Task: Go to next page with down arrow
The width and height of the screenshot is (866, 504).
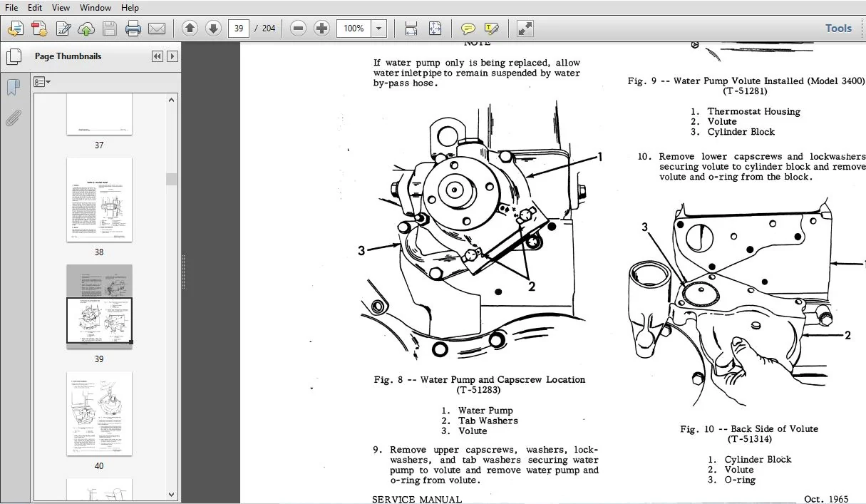Action: (x=213, y=29)
